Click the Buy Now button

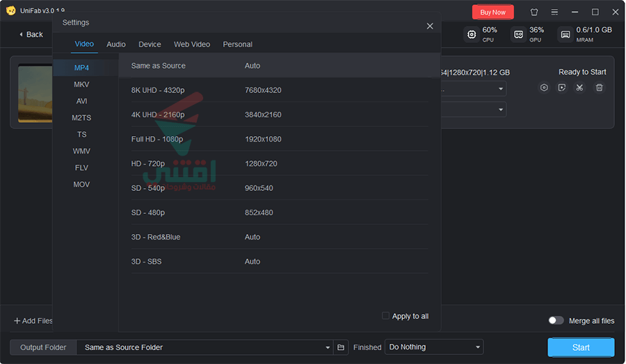pos(492,13)
